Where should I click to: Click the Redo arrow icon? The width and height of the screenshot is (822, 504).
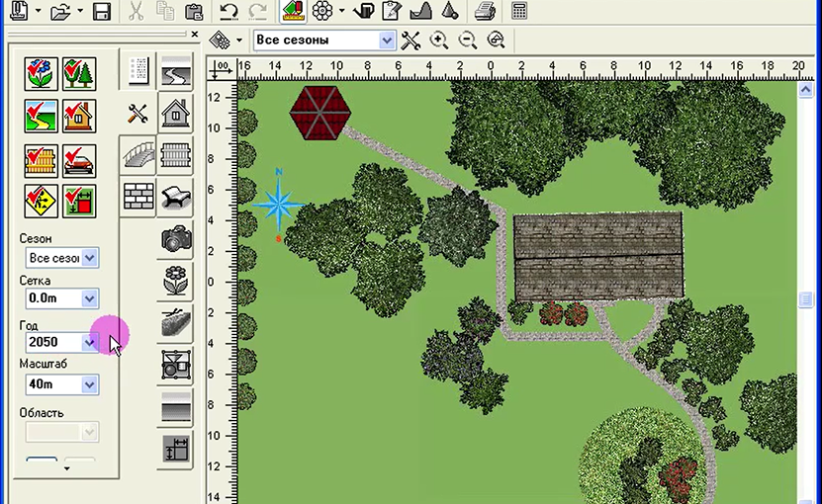tap(257, 11)
